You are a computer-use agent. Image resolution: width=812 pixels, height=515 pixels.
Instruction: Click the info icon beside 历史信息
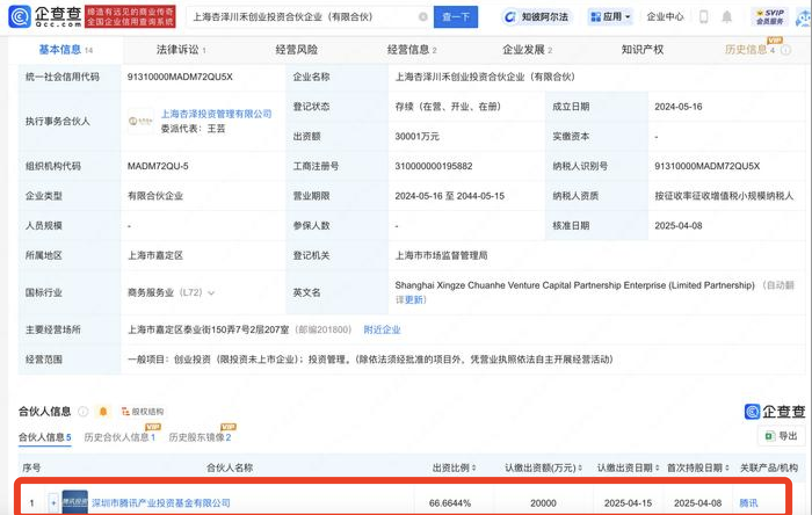pyautogui.click(x=786, y=50)
